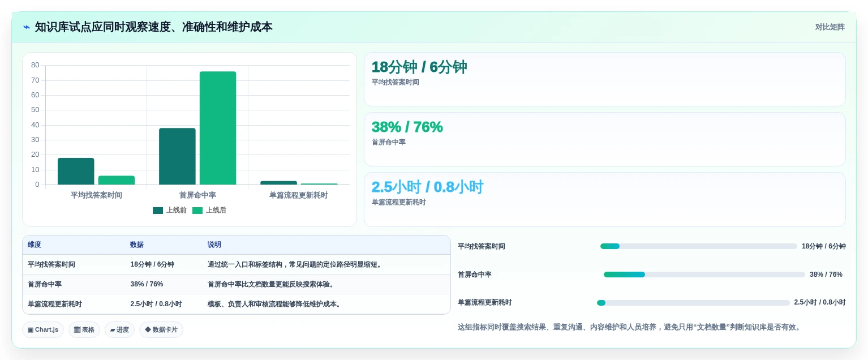
Task: Click the 平均找答案时间 上线前 bar in chart
Action: (x=76, y=171)
